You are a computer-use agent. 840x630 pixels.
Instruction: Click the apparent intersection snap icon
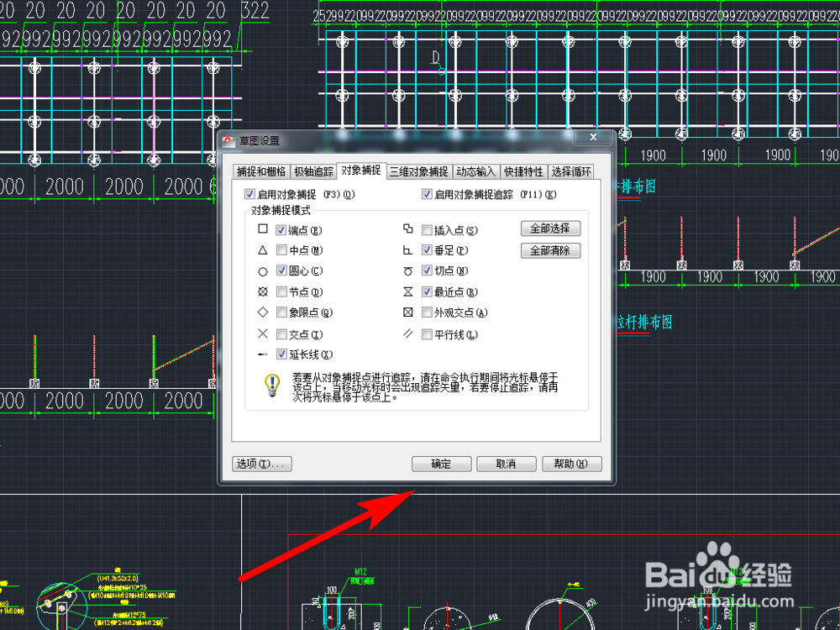[407, 312]
